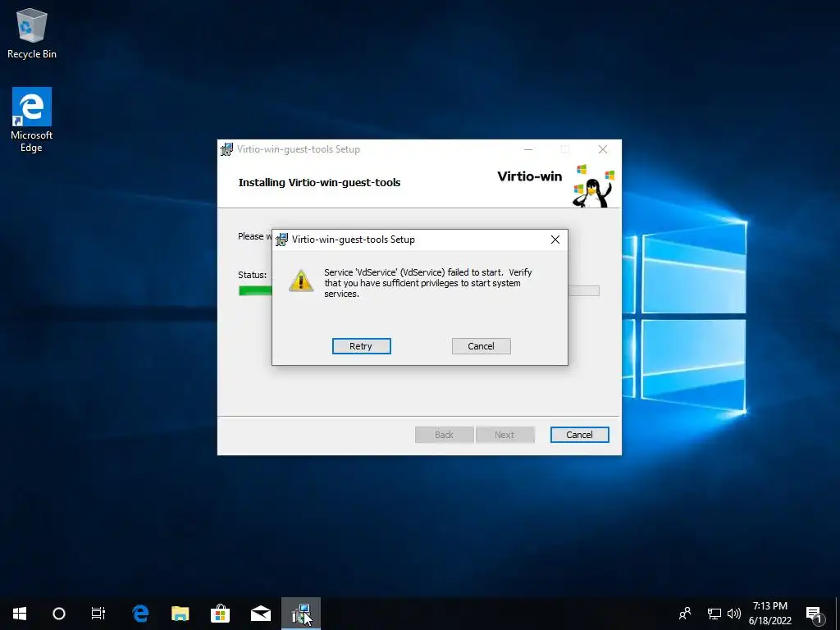Launch Microsoft Edge from desktop shortcut
The image size is (840, 630).
[32, 120]
